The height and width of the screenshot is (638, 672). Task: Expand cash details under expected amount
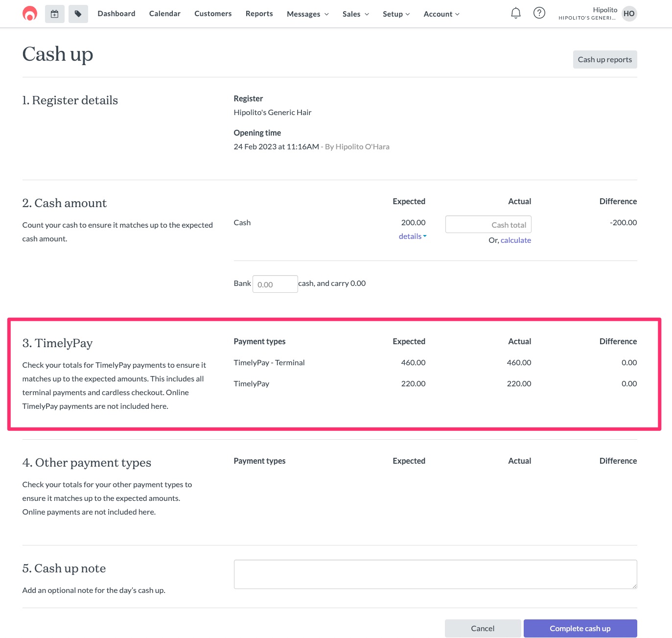(413, 236)
